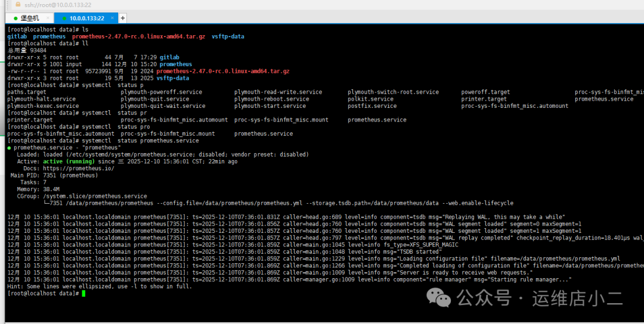Click the green active (running) status text
Image resolution: width=644 pixels, height=324 pixels.
(x=69, y=161)
